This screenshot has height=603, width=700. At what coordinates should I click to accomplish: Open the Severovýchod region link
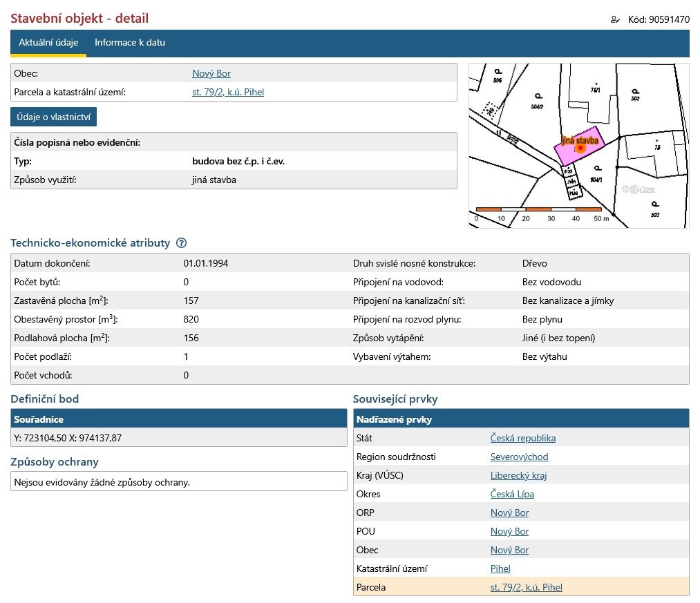coord(519,457)
